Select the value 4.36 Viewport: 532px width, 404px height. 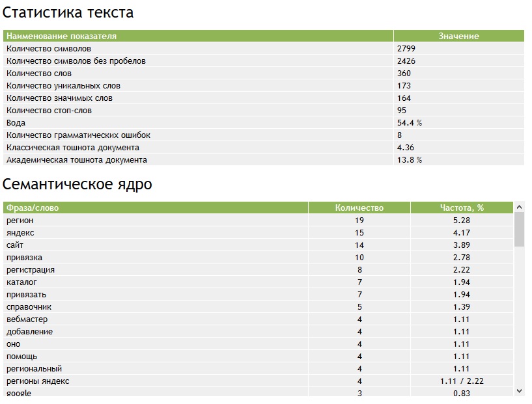point(406,148)
